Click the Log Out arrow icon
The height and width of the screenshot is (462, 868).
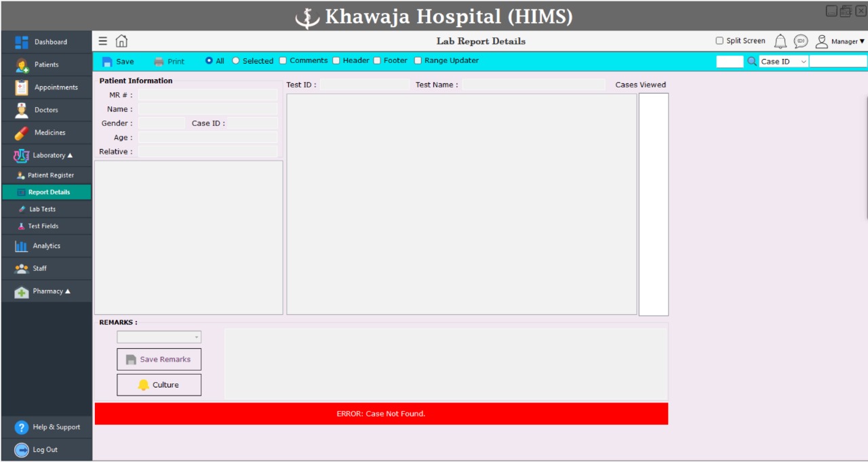pyautogui.click(x=22, y=450)
